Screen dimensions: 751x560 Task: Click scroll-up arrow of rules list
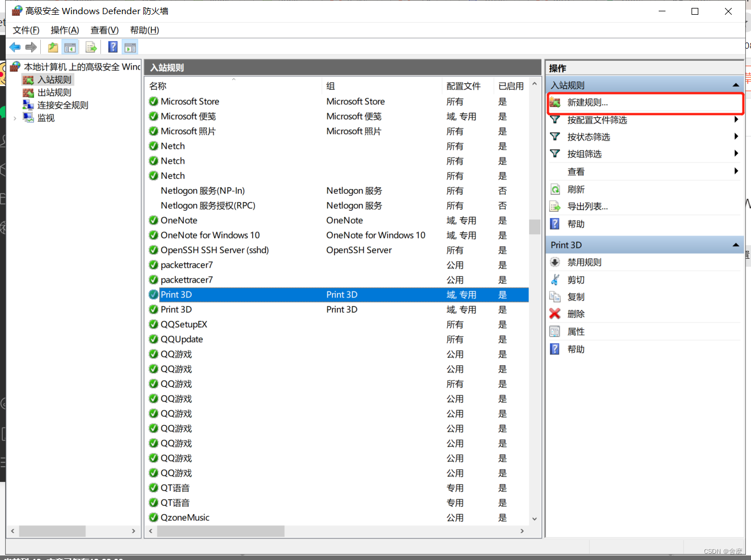pyautogui.click(x=534, y=84)
